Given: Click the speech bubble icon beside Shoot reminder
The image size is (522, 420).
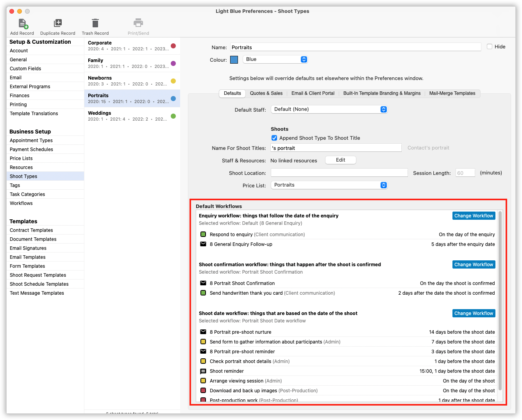Looking at the screenshot, I should click(203, 371).
